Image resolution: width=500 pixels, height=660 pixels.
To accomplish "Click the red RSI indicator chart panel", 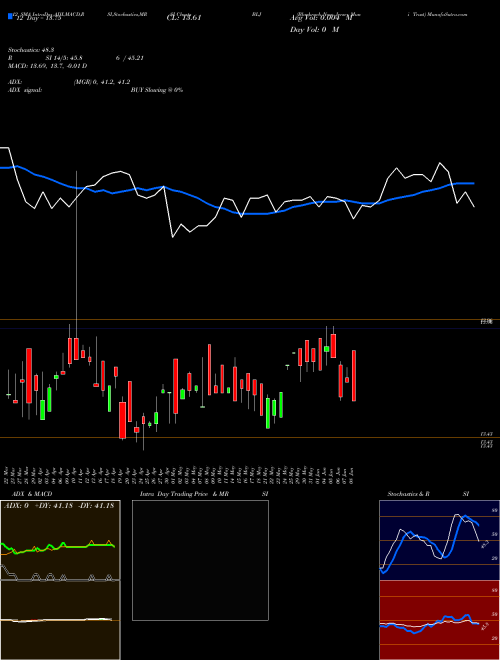I will click(x=439, y=620).
